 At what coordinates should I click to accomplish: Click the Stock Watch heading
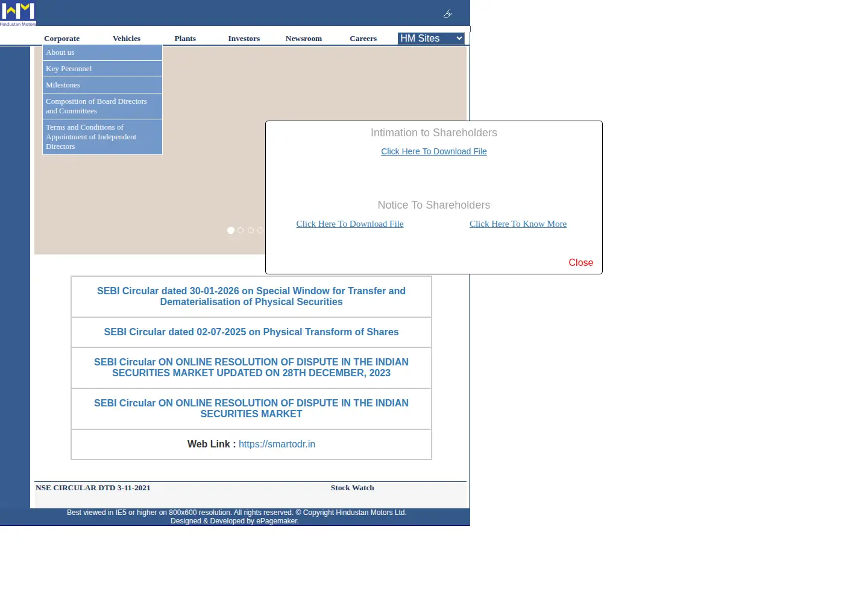tap(352, 488)
